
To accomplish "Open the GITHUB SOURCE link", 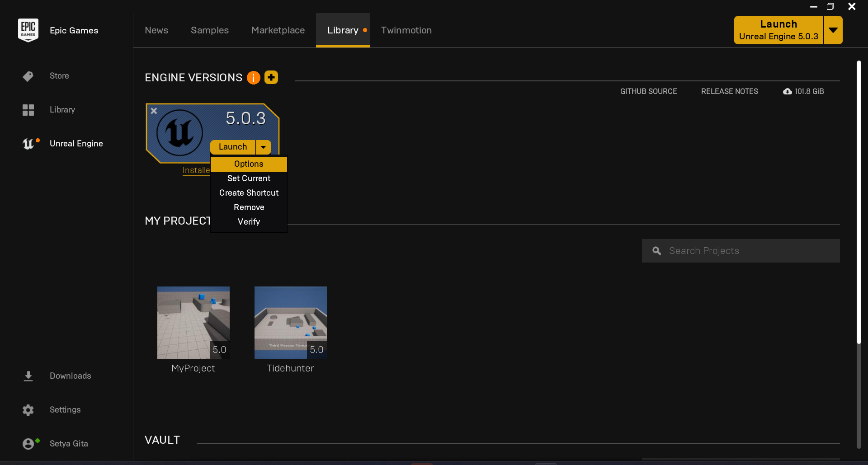I will (x=648, y=91).
